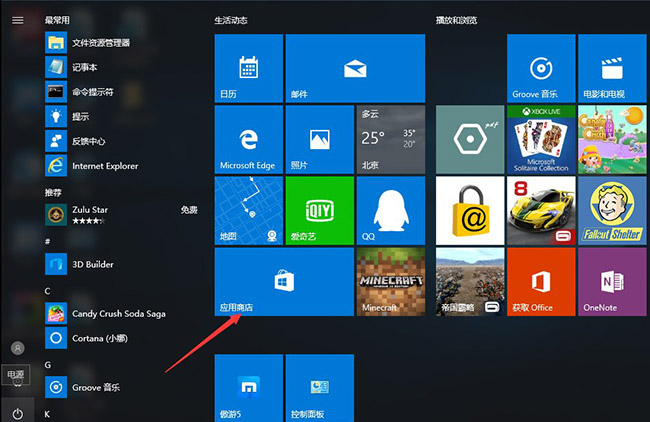The image size is (650, 422).
Task: Click the K letter header
Action: click(47, 414)
